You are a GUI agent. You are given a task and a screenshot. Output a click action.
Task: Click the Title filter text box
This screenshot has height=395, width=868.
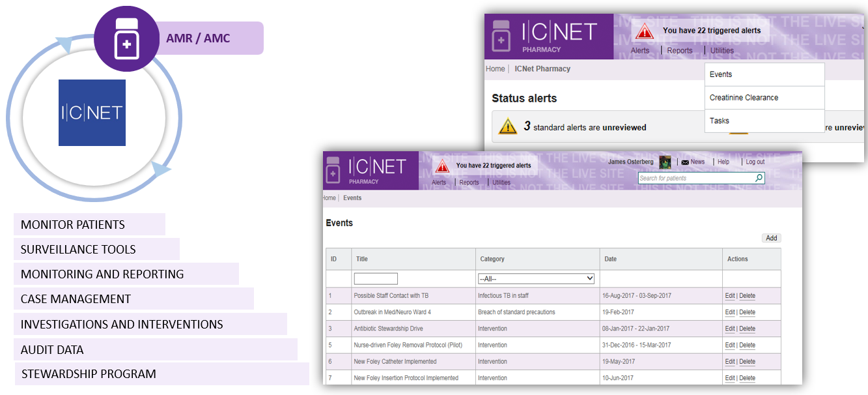tap(376, 278)
